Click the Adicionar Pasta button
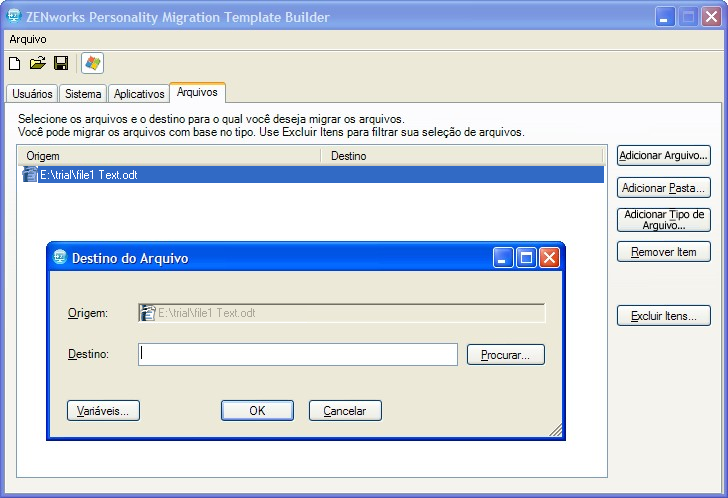This screenshot has width=728, height=498. coord(663,188)
